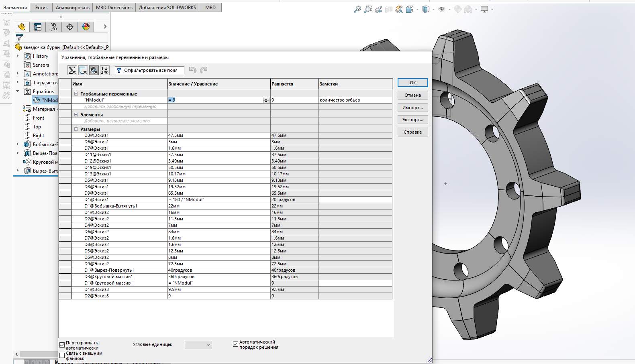The image size is (635, 364).
Task: Open View Orientation dropdown arrow
Action: (417, 9)
